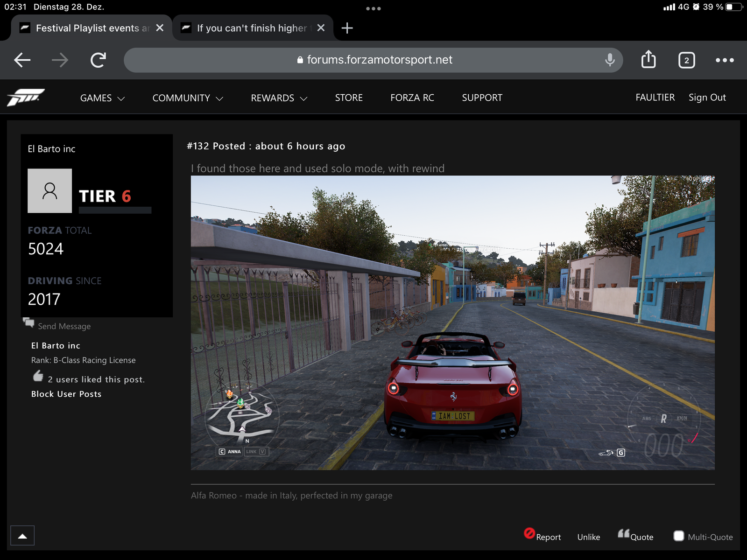
Task: Click El Barto inc avatar placeholder
Action: (x=49, y=191)
